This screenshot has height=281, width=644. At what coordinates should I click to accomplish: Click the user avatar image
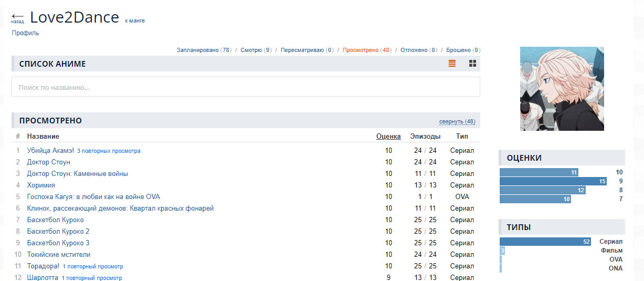[562, 89]
